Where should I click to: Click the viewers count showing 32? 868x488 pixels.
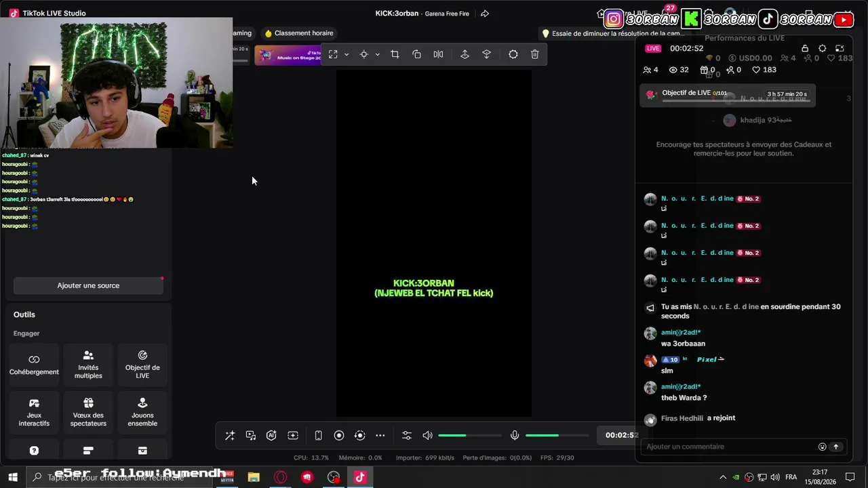click(x=679, y=70)
